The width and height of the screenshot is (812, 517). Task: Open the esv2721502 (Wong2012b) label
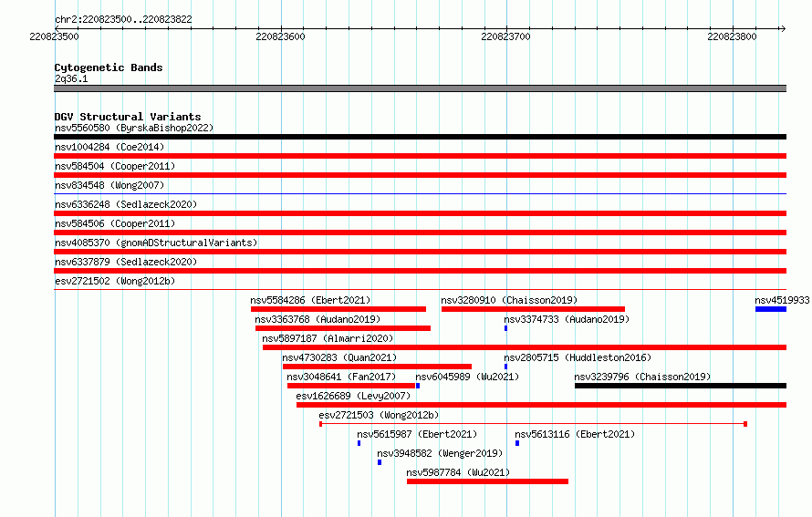[x=115, y=281]
